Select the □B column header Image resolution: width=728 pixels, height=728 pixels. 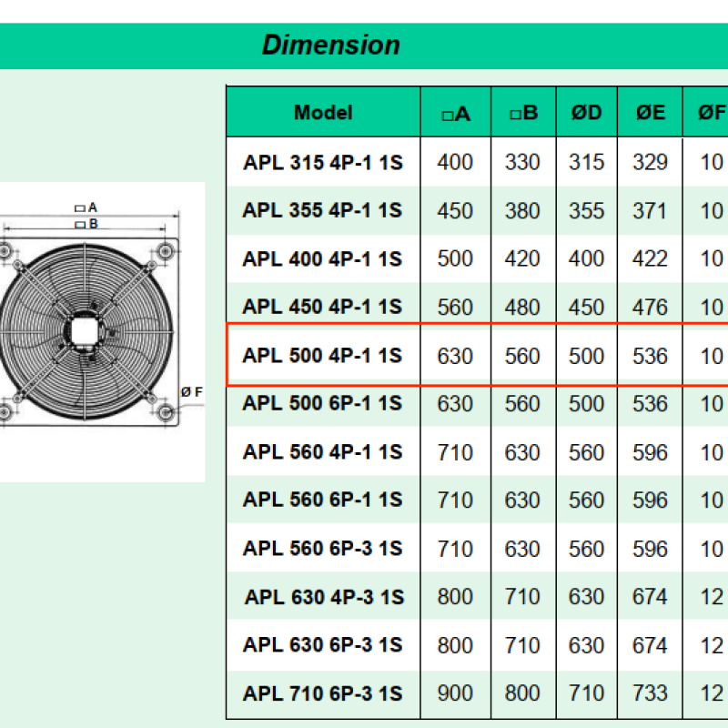click(524, 113)
